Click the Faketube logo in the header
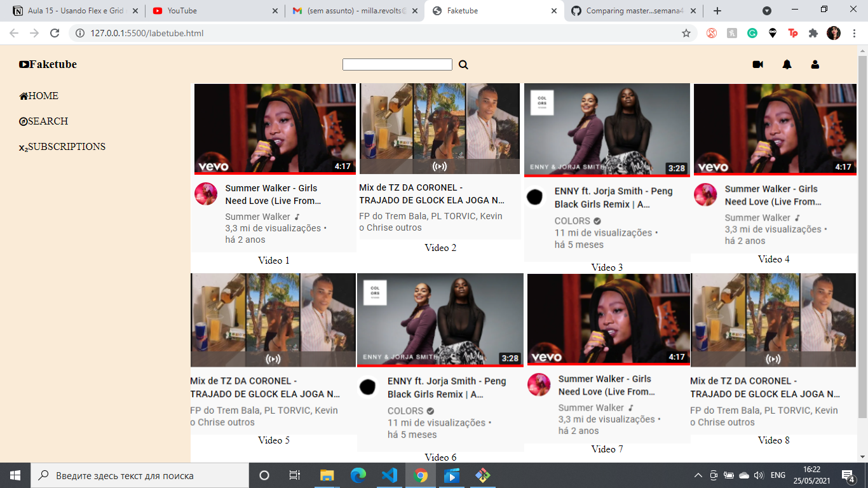The width and height of the screenshot is (868, 488). click(x=48, y=64)
